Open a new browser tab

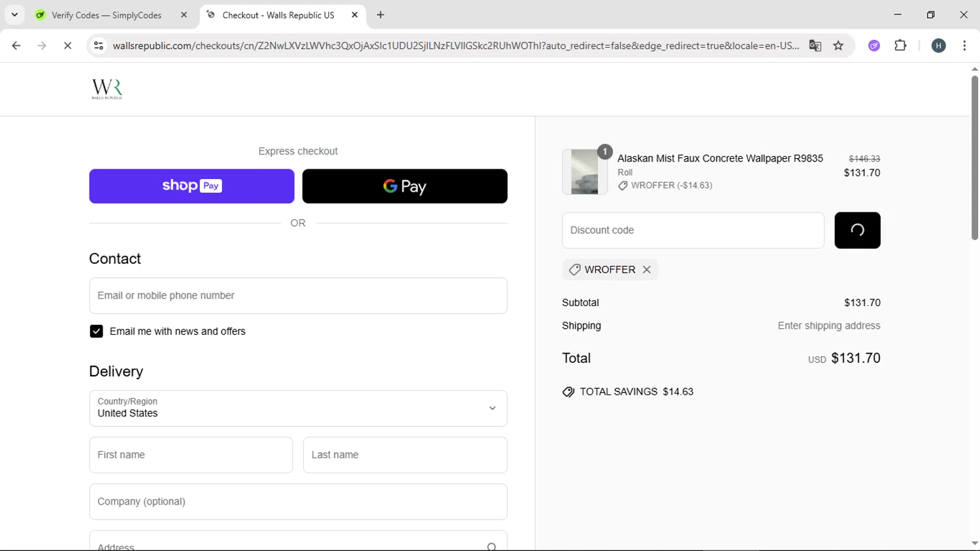click(381, 15)
